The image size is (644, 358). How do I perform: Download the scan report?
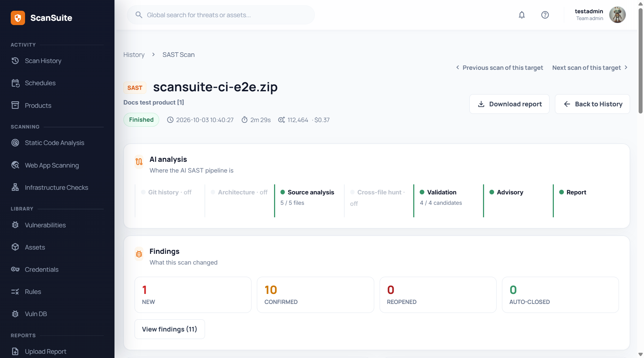tap(509, 104)
